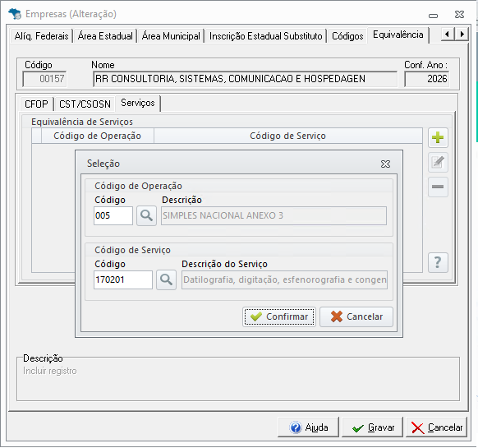
Task: Click the edit record pencil icon
Action: click(438, 162)
